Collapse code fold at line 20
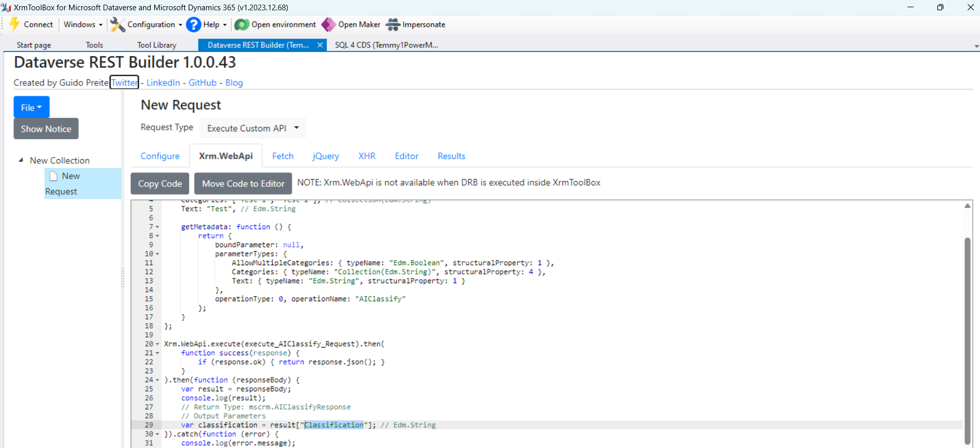 click(x=157, y=344)
